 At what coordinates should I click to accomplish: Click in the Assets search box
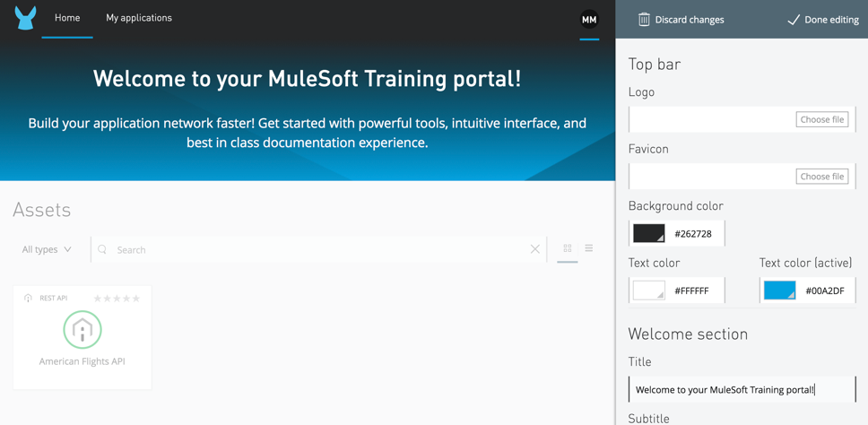pos(318,249)
